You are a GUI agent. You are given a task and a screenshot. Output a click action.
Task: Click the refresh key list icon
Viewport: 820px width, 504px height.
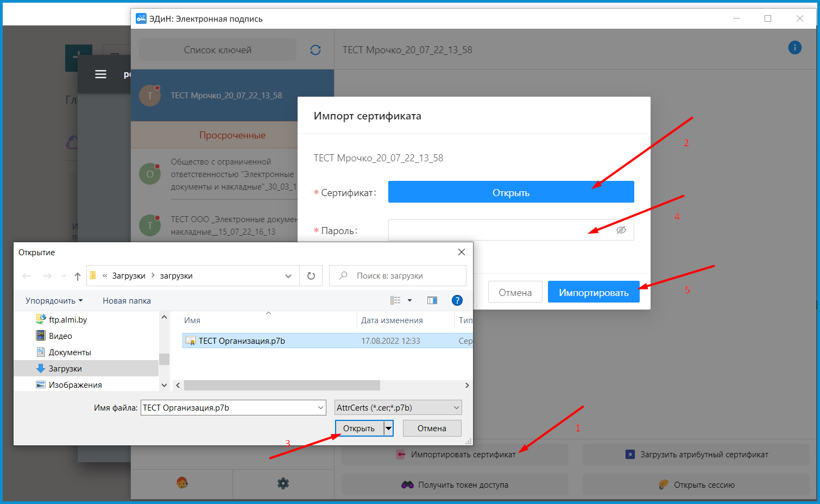pyautogui.click(x=315, y=50)
